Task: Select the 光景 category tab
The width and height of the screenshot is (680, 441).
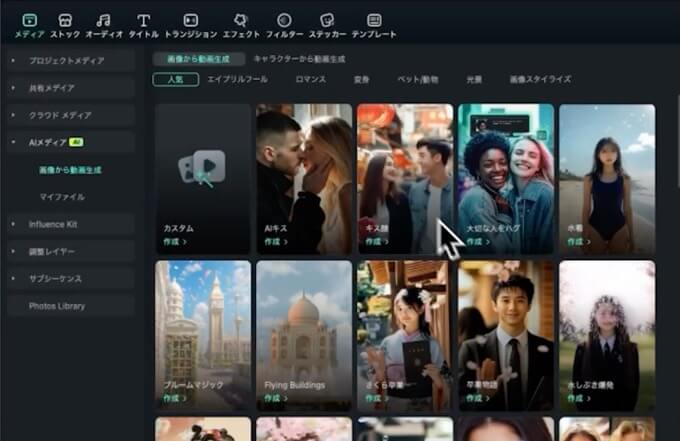Action: (x=474, y=79)
